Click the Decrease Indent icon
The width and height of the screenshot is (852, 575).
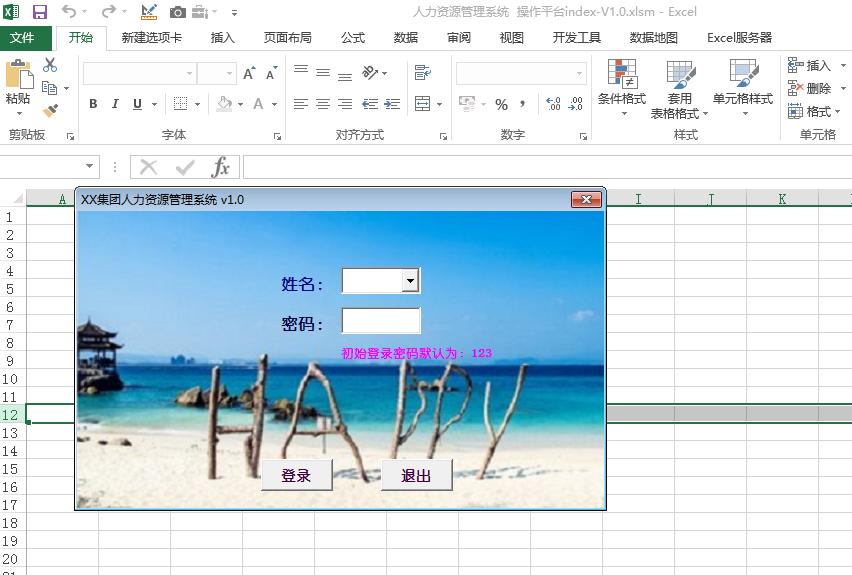(370, 104)
